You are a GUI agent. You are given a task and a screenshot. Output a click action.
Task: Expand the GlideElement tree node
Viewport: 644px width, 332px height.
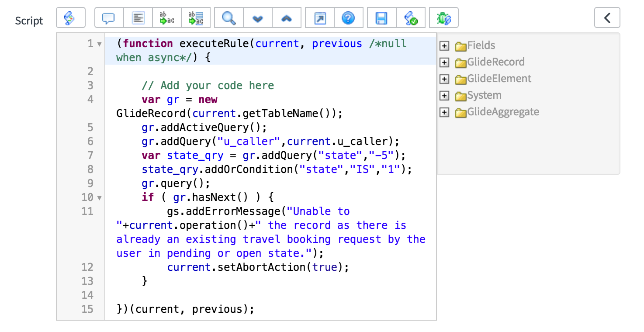click(444, 79)
